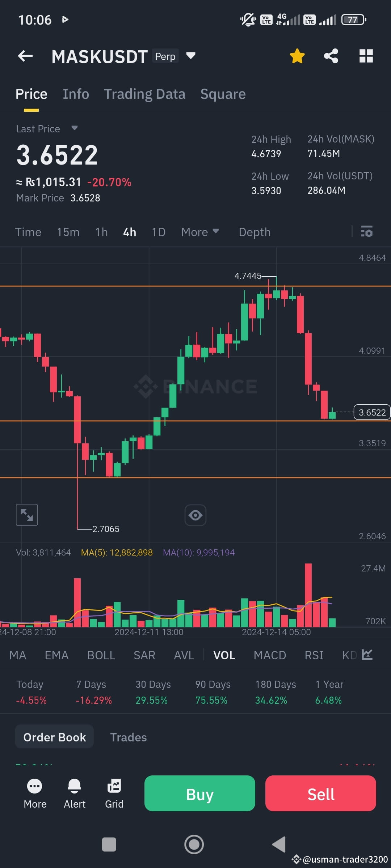Open the layout grid menu top right
The width and height of the screenshot is (391, 868).
point(366,56)
